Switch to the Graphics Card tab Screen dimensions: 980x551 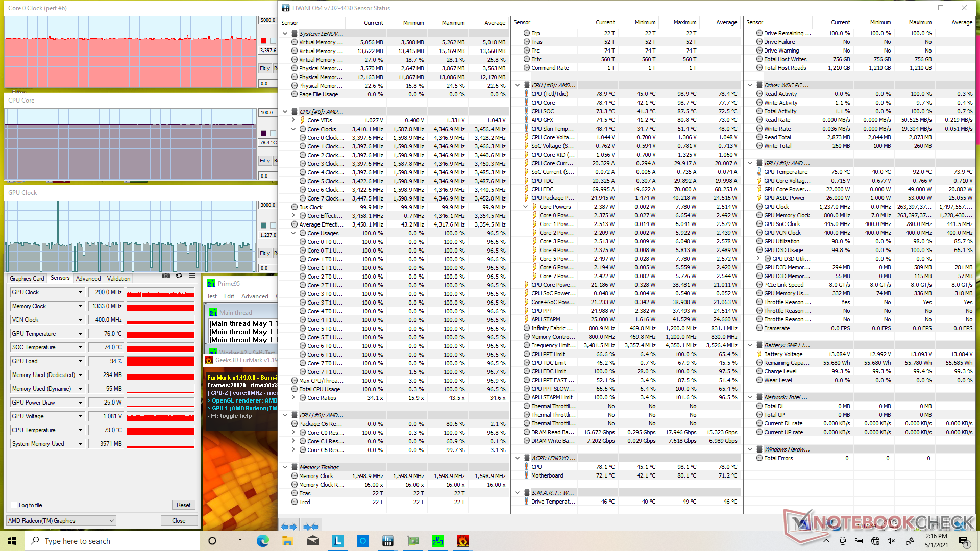coord(27,279)
